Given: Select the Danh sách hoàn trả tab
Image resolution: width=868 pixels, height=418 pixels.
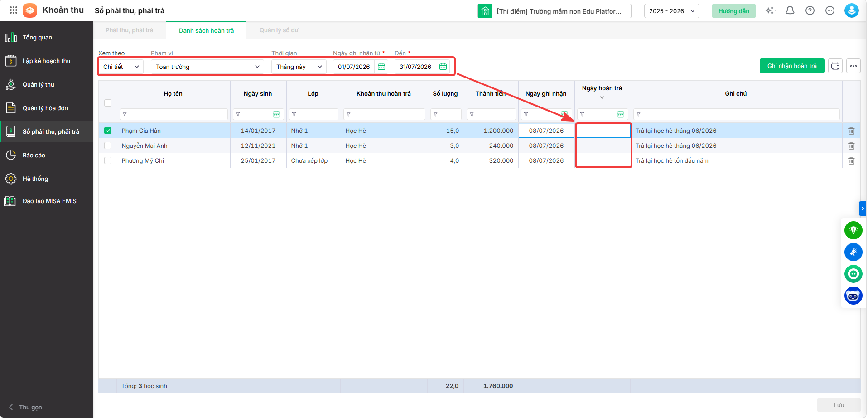Looking at the screenshot, I should click(x=207, y=30).
